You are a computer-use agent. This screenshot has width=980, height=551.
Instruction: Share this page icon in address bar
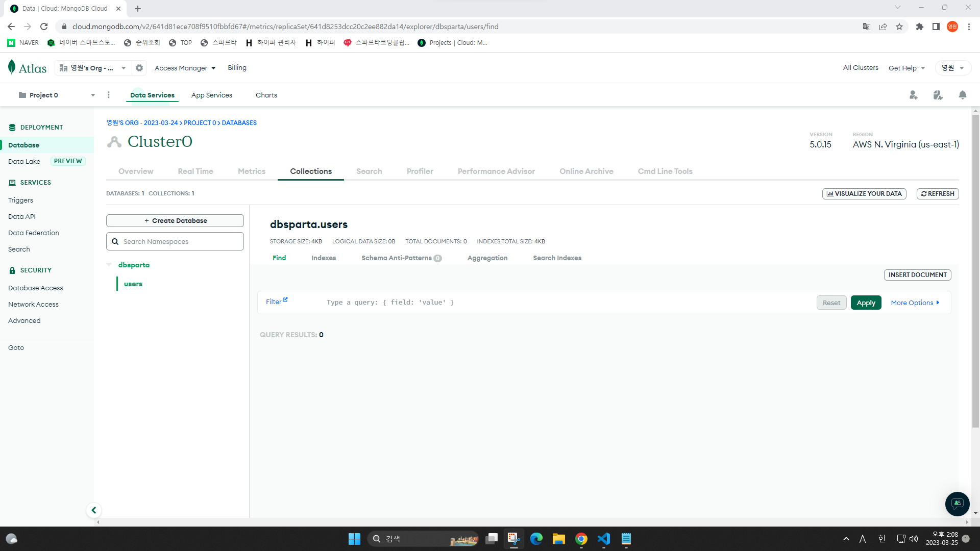883,27
